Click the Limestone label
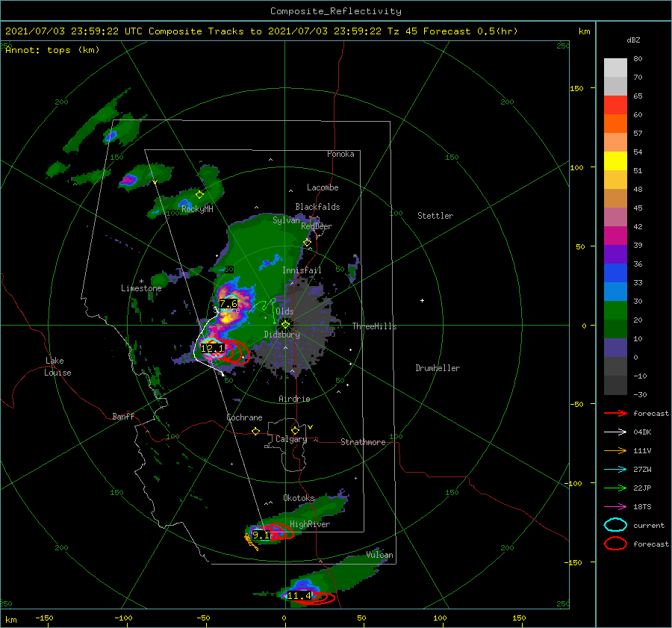Image resolution: width=672 pixels, height=628 pixels. pyautogui.click(x=141, y=288)
